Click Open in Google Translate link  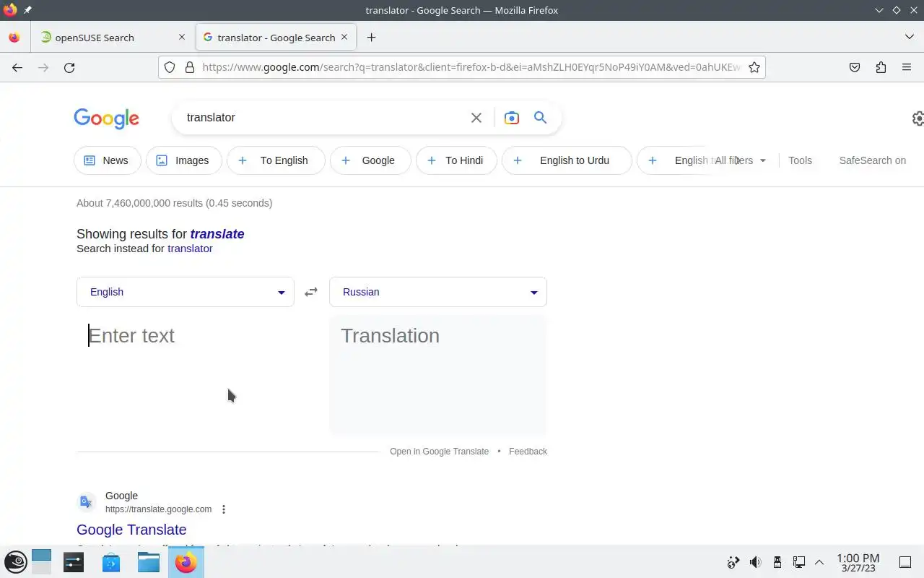[439, 452]
